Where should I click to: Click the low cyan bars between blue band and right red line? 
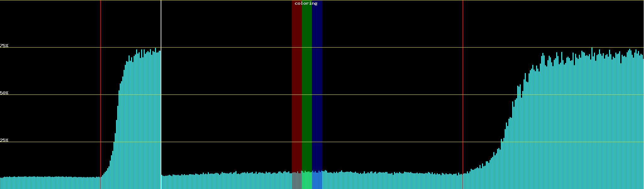click(x=393, y=181)
